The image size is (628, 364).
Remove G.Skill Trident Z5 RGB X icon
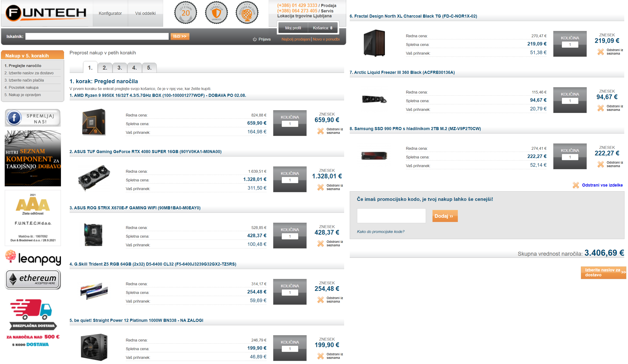[x=320, y=300]
